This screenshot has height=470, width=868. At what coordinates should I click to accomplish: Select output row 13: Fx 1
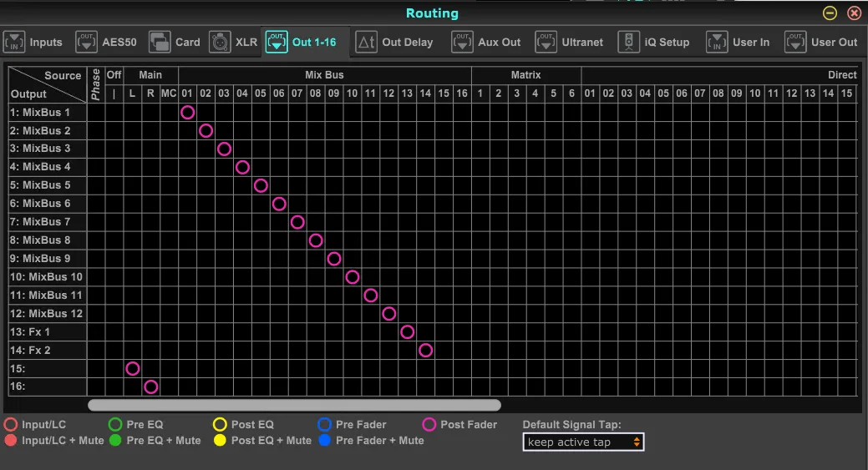click(47, 331)
